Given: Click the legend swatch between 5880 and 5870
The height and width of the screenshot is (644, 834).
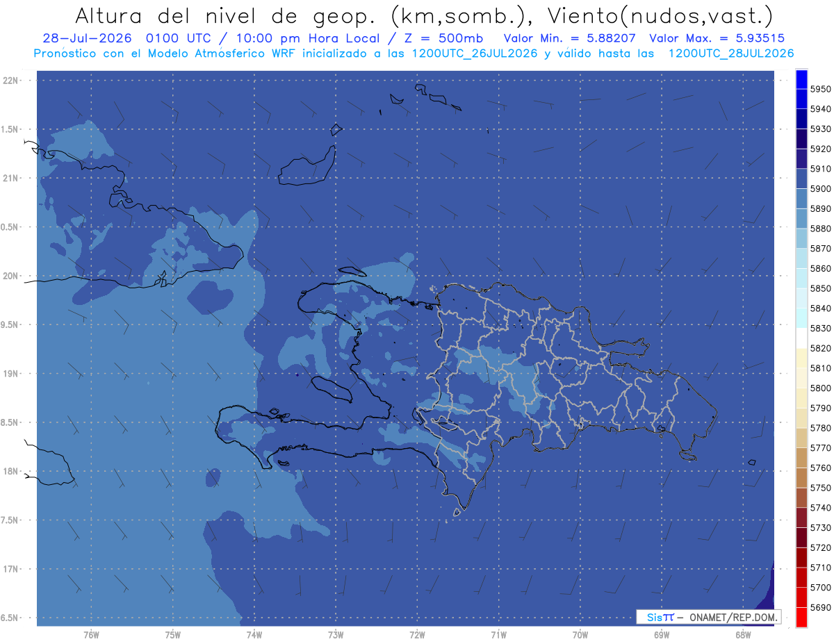Looking at the screenshot, I should 801,238.
